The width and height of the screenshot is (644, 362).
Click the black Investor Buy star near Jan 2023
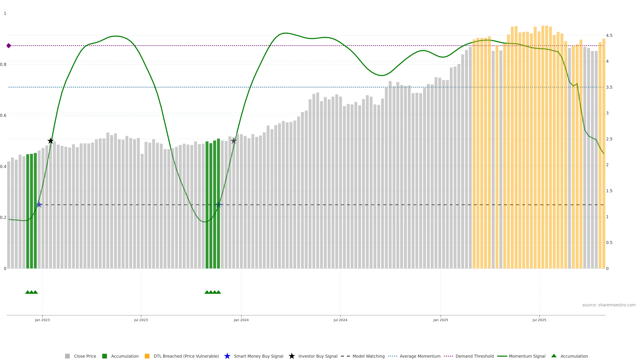pos(50,141)
